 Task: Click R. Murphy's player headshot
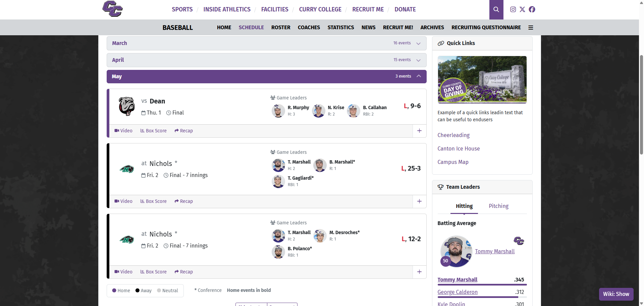(278, 111)
